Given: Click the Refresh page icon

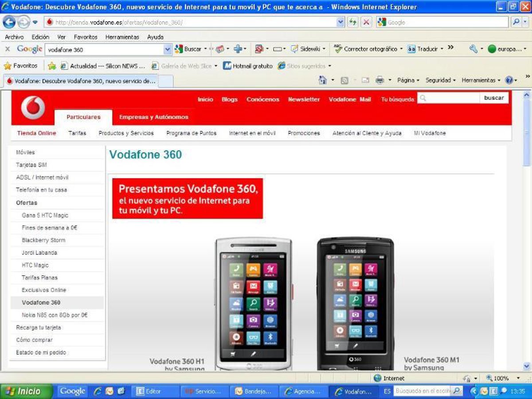Looking at the screenshot, I should (353, 22).
